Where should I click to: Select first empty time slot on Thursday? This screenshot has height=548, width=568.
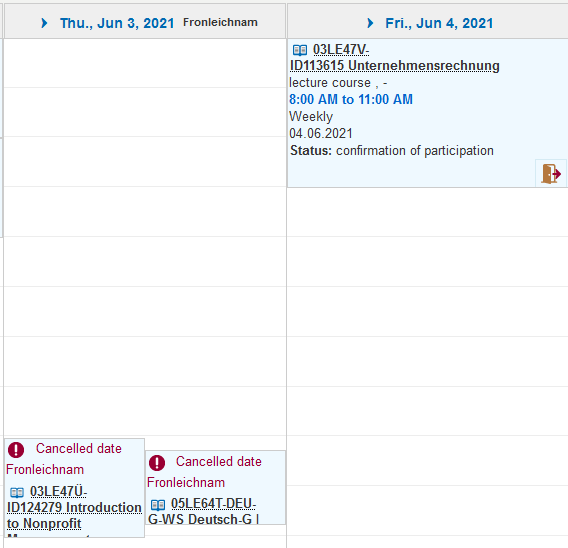[145, 63]
